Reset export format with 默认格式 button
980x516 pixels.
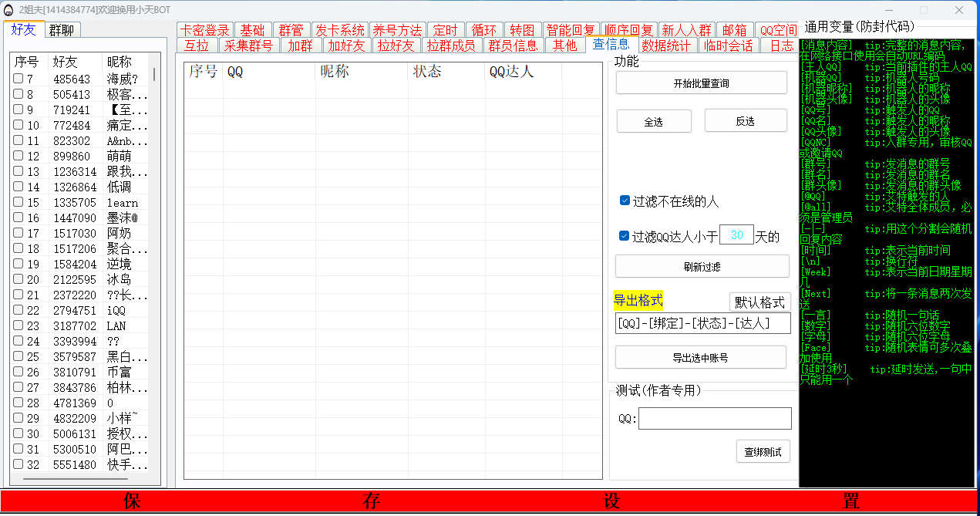[759, 302]
